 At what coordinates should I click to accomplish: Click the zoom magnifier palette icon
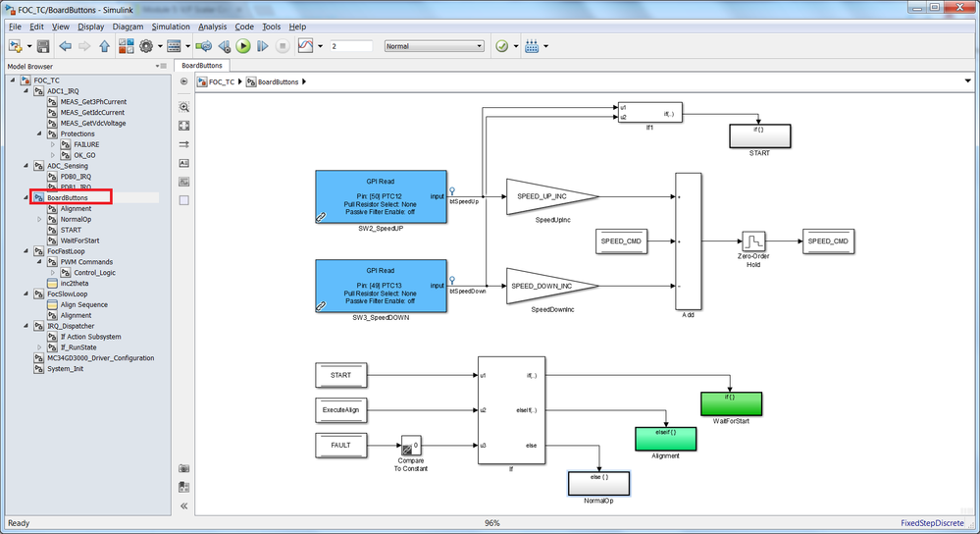click(183, 107)
